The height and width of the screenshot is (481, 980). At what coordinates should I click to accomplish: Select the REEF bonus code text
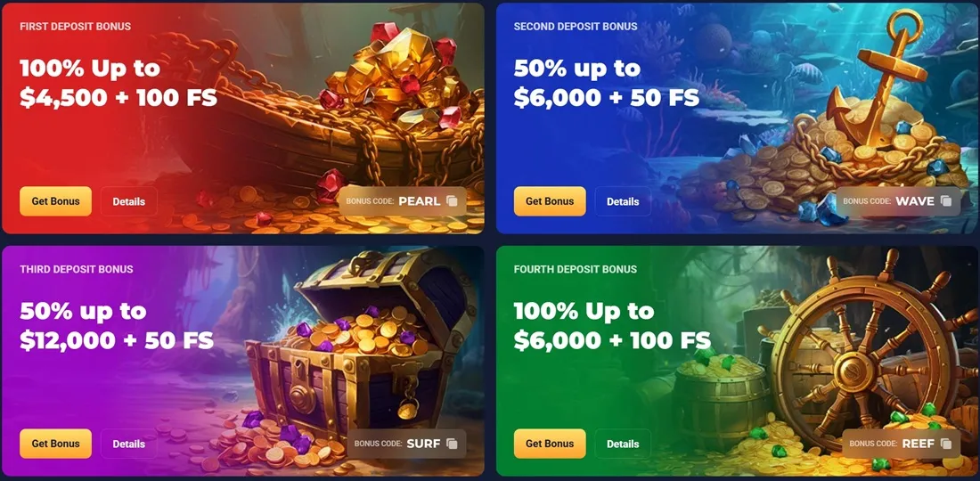click(x=919, y=444)
